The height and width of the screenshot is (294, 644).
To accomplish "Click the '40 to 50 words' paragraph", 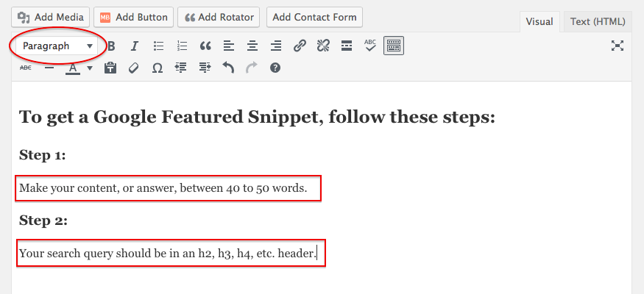I will tap(163, 188).
